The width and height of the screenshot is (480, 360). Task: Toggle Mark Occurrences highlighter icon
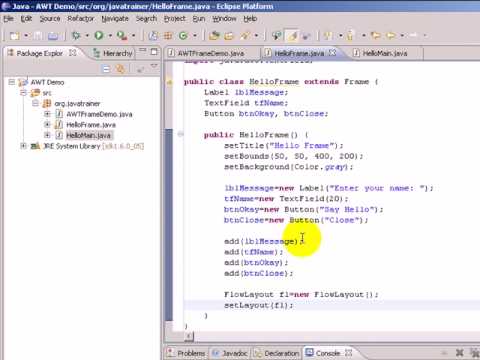(x=292, y=35)
